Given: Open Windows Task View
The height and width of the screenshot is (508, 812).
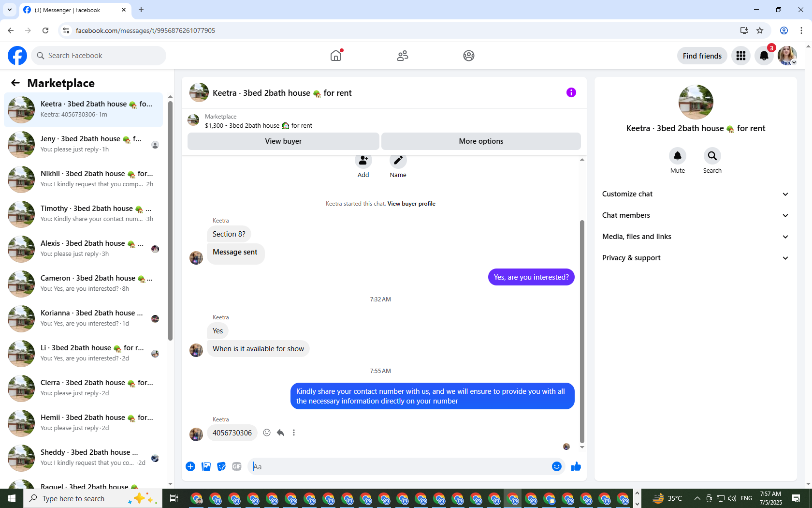Looking at the screenshot, I should [x=174, y=498].
